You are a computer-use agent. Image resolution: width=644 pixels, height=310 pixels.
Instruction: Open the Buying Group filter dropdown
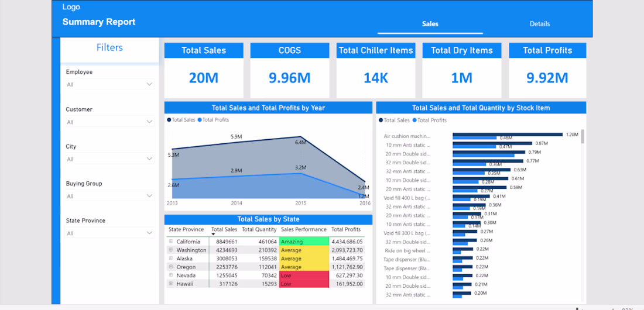point(109,196)
